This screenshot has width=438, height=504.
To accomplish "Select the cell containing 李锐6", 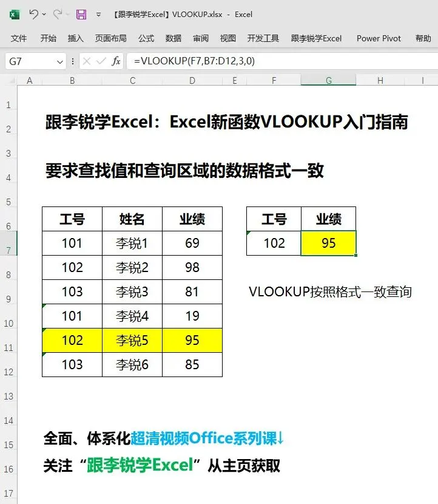I will point(132,364).
